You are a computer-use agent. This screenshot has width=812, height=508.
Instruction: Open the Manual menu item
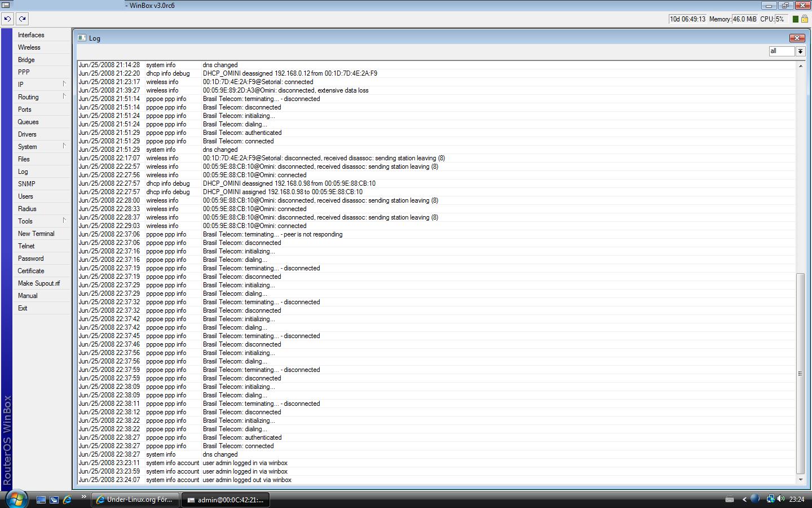click(x=42, y=296)
